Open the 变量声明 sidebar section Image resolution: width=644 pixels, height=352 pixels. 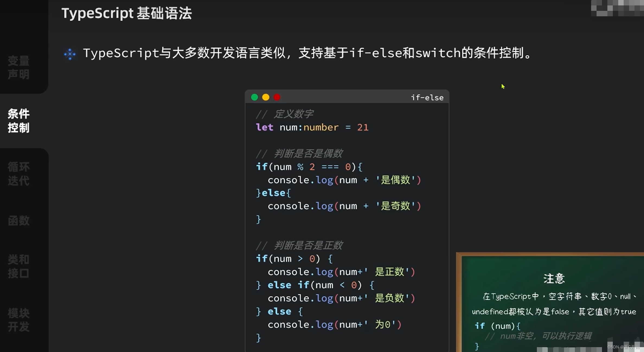tap(18, 68)
